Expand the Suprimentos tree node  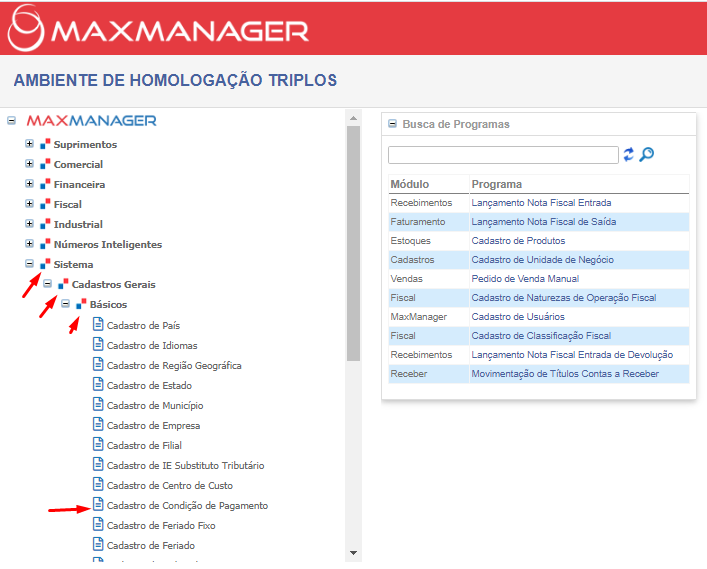29,144
